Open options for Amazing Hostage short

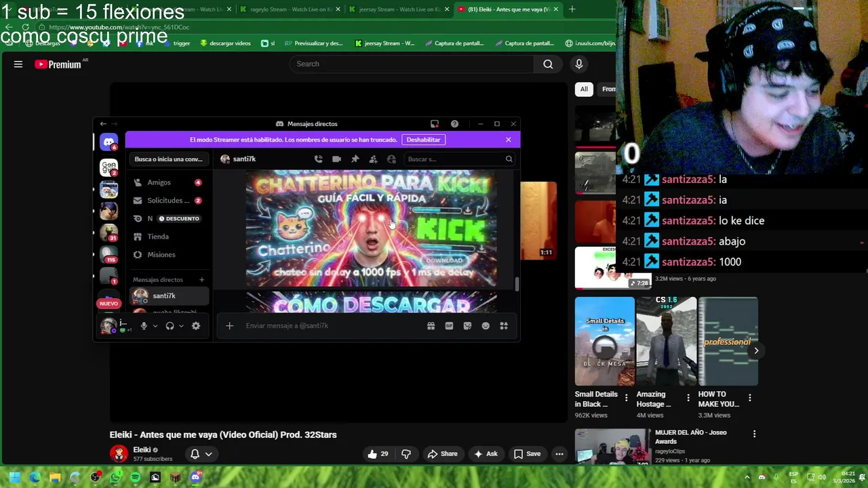pos(688,398)
